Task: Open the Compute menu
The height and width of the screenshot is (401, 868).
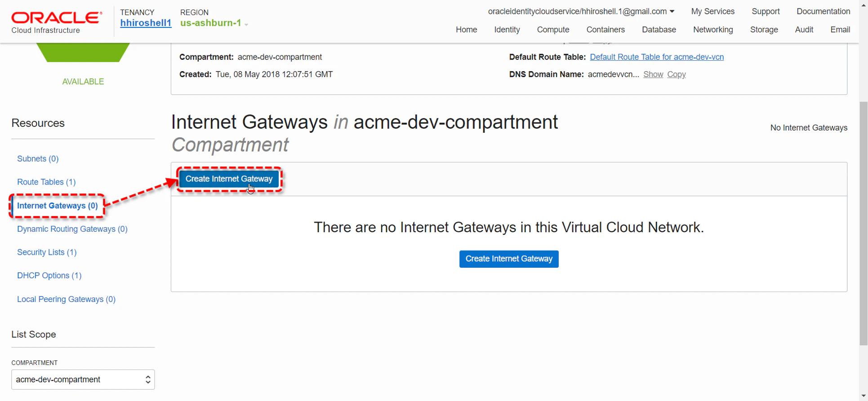Action: tap(553, 30)
